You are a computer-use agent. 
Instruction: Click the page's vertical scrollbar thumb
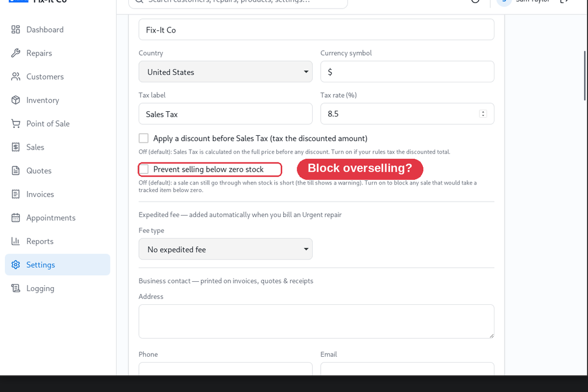585,75
